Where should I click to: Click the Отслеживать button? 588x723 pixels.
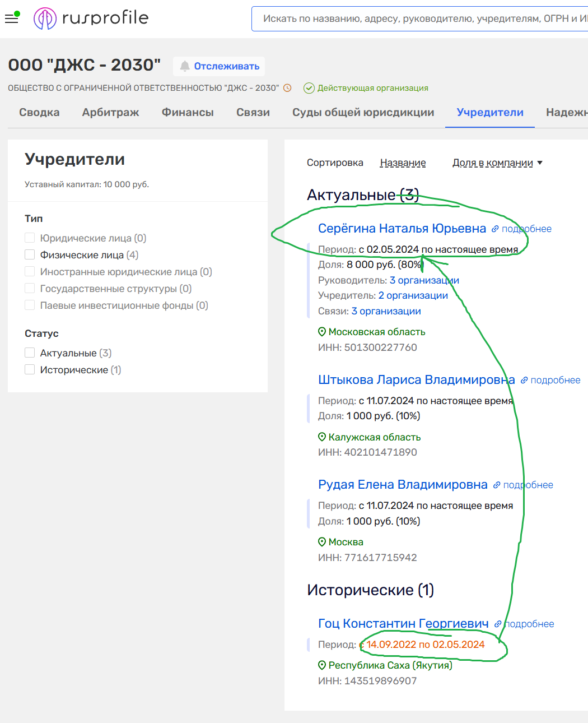(x=226, y=66)
